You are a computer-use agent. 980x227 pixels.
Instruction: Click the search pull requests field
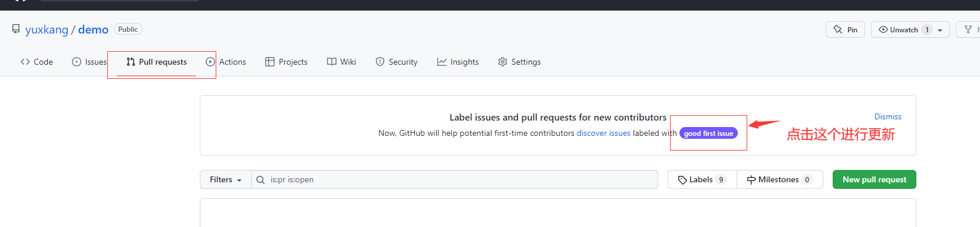454,179
